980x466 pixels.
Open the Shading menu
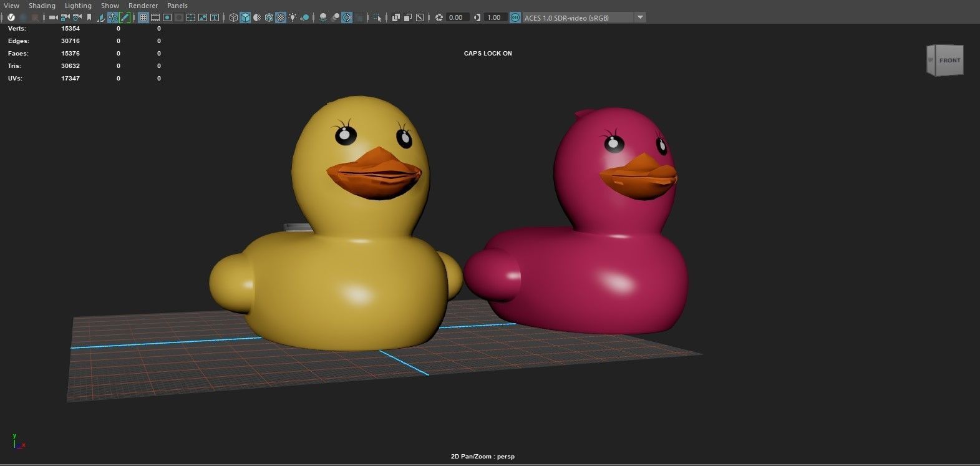point(42,6)
